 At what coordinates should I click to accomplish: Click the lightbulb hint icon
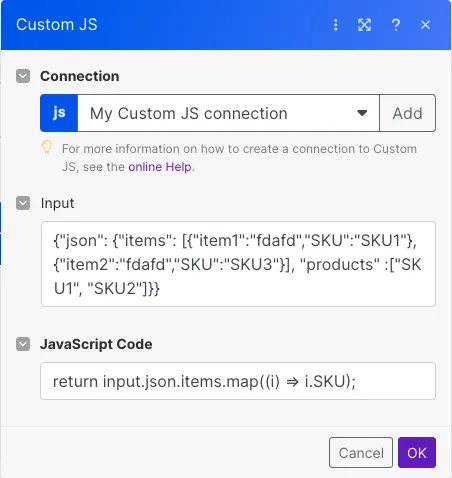pos(47,147)
